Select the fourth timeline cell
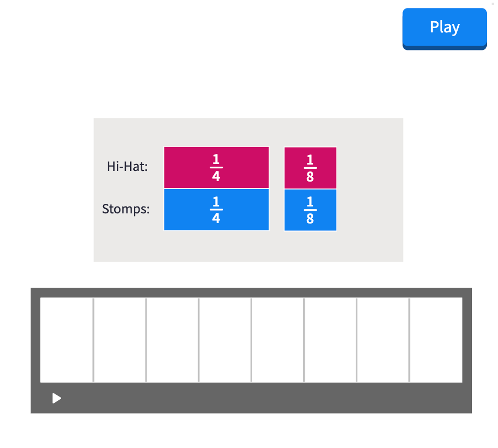Viewport: 498px width, 448px height. point(225,340)
